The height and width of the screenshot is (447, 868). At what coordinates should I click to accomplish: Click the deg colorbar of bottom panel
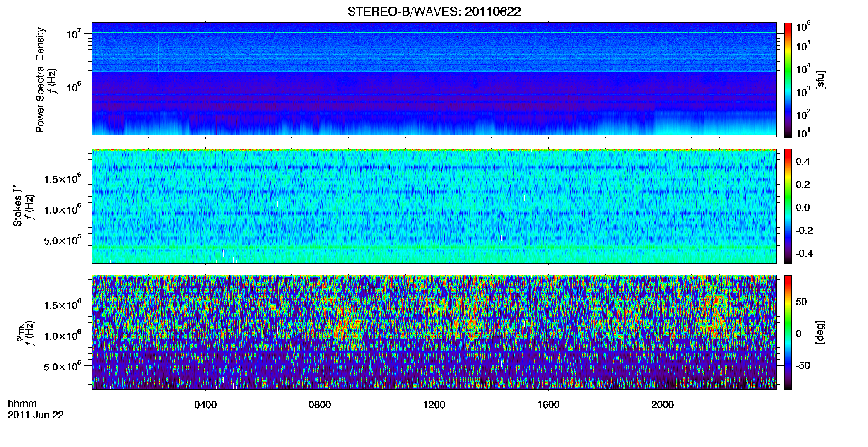pos(788,332)
